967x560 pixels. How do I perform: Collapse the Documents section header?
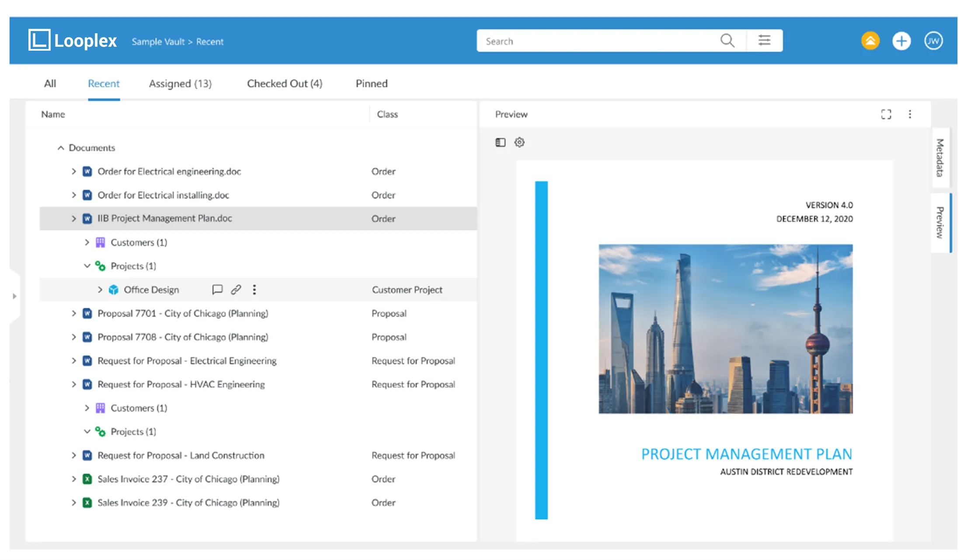(58, 147)
